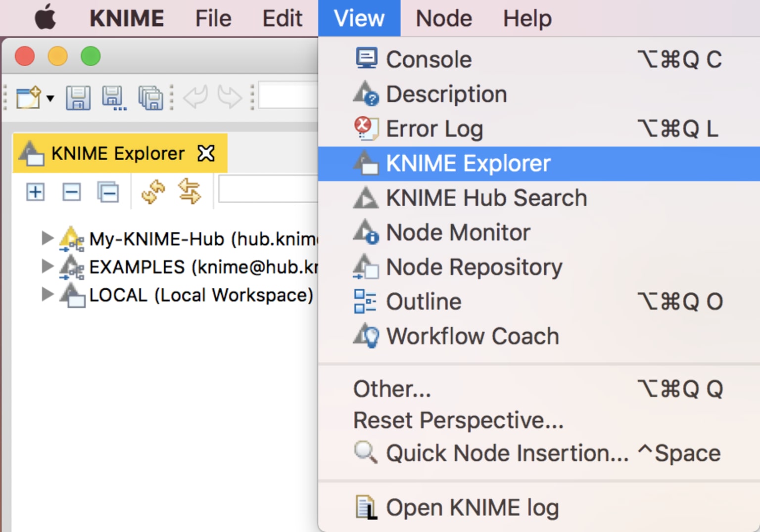Choose Error Log from View menu
Image resolution: width=760 pixels, height=532 pixels.
pos(539,129)
